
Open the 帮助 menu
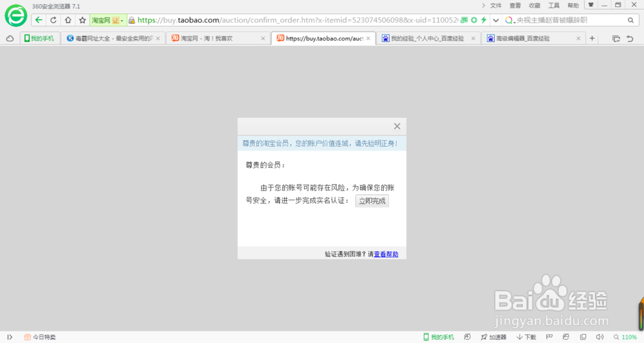tap(573, 5)
